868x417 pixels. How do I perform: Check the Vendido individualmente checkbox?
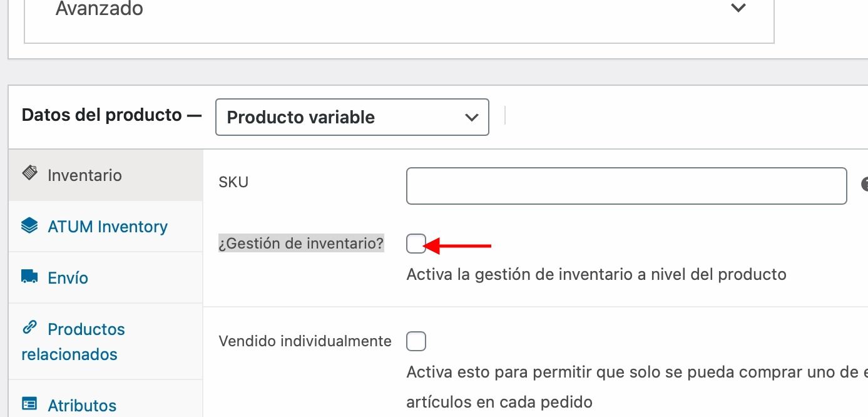416,341
